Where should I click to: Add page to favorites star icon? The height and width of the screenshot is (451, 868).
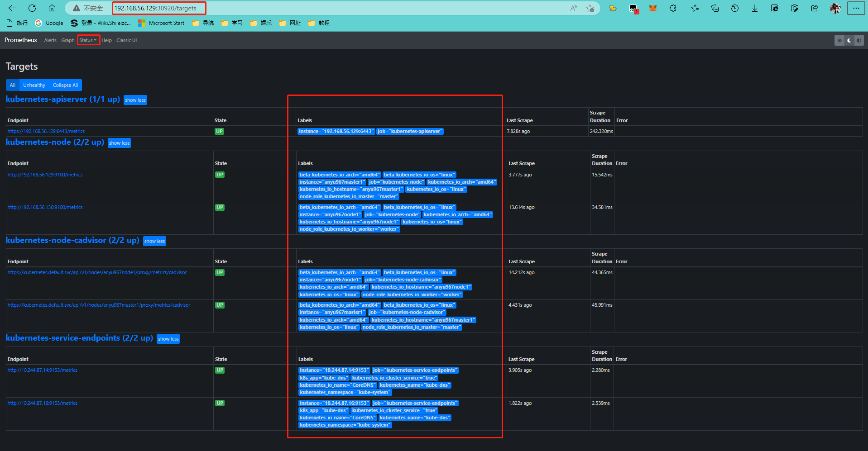coord(590,8)
